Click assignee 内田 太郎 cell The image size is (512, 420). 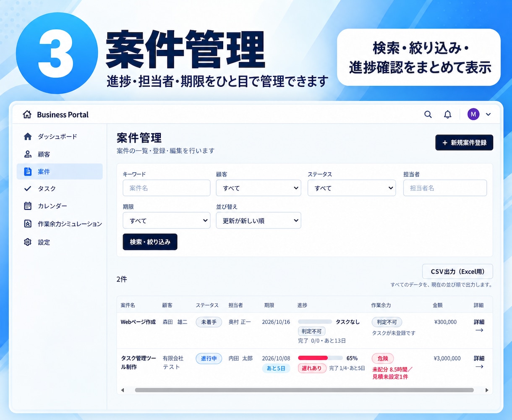coord(240,358)
